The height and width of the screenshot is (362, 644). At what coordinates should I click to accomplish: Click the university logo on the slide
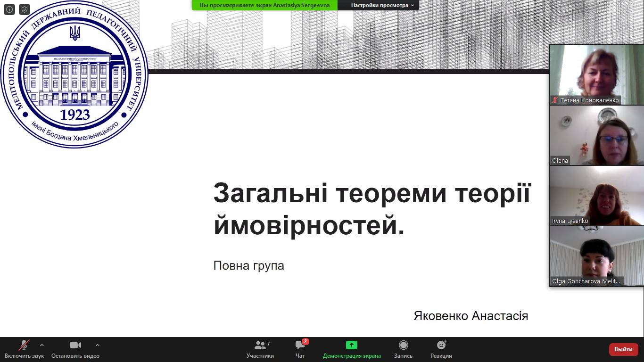(74, 74)
